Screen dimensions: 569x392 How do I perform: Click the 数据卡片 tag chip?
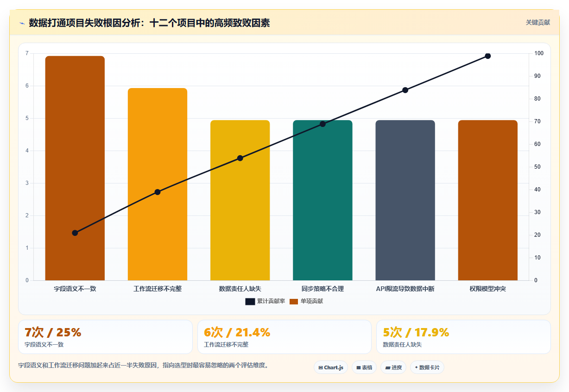[x=427, y=367]
